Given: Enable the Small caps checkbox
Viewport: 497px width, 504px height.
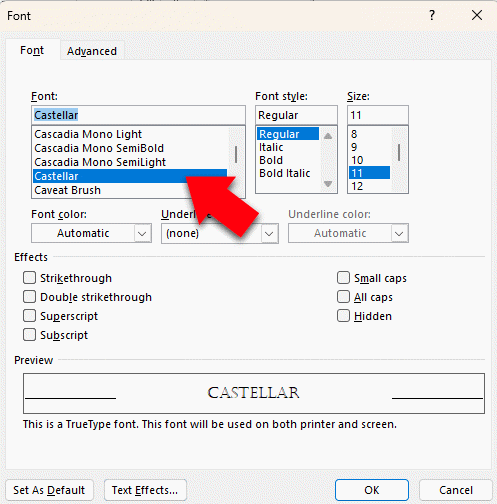Looking at the screenshot, I should [x=343, y=278].
